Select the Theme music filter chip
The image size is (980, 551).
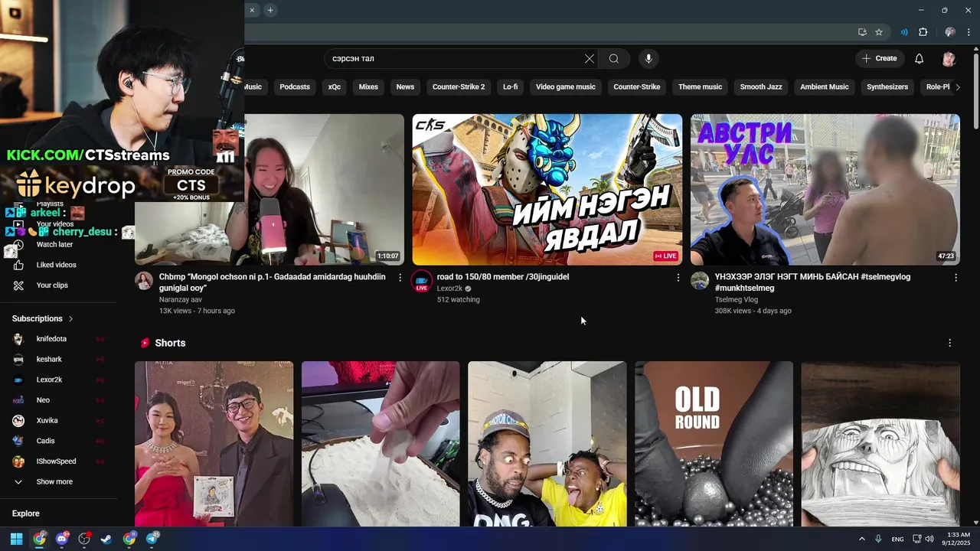(701, 87)
